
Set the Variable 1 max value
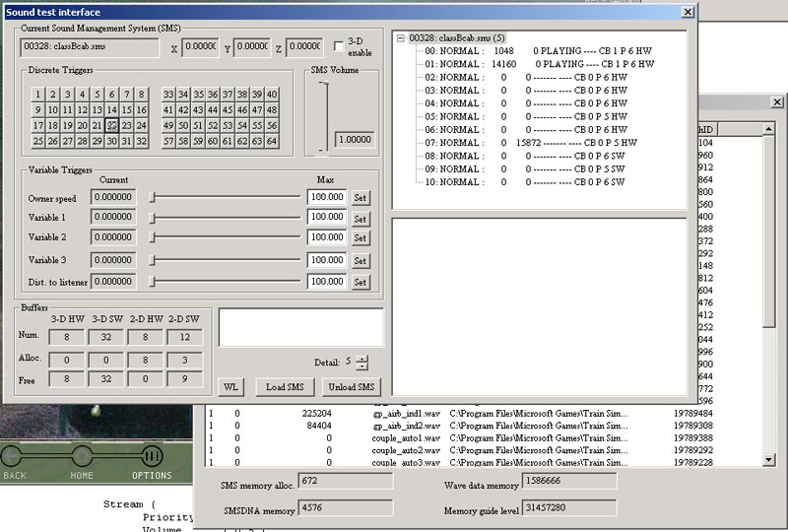[360, 219]
